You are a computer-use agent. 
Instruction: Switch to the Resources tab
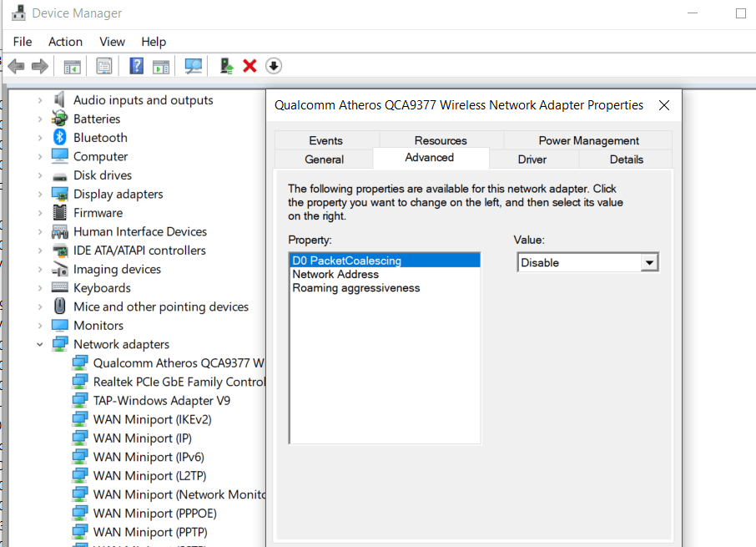441,140
